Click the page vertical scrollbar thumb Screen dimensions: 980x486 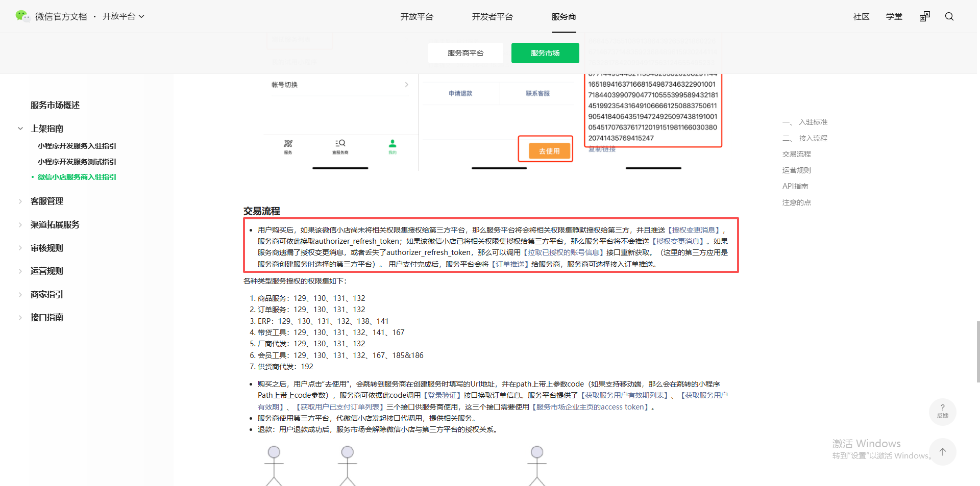coord(978,352)
